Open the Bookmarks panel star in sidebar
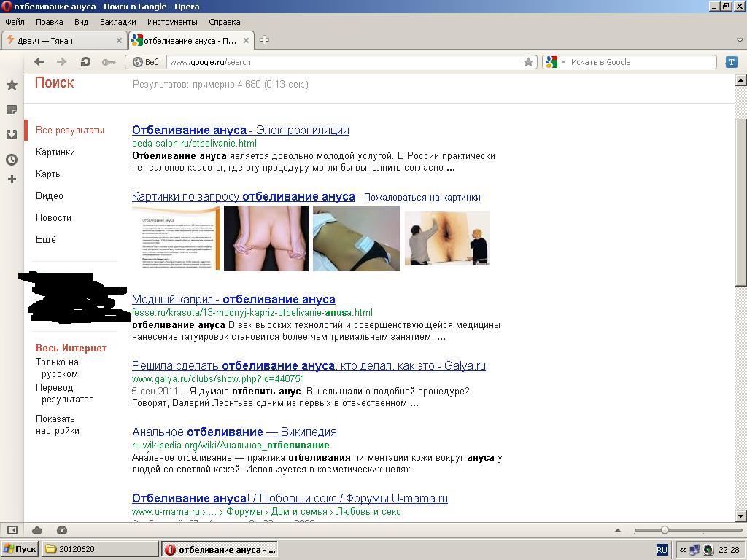Screen dimensions: 747x560 pos(12,85)
